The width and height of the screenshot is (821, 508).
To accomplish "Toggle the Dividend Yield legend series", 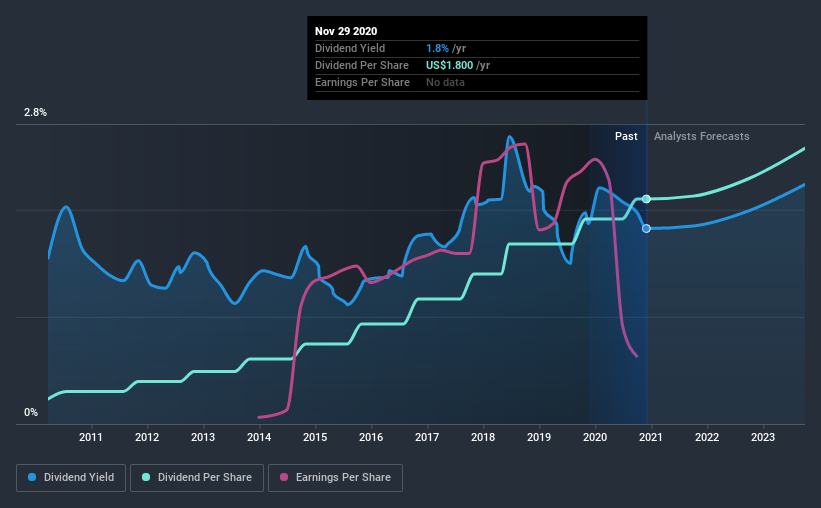I will pyautogui.click(x=71, y=478).
